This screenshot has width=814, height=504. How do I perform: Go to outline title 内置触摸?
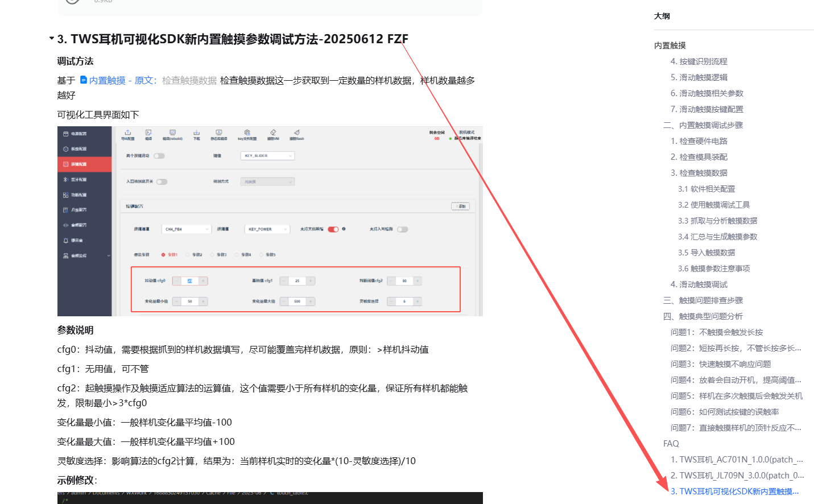[x=670, y=46]
